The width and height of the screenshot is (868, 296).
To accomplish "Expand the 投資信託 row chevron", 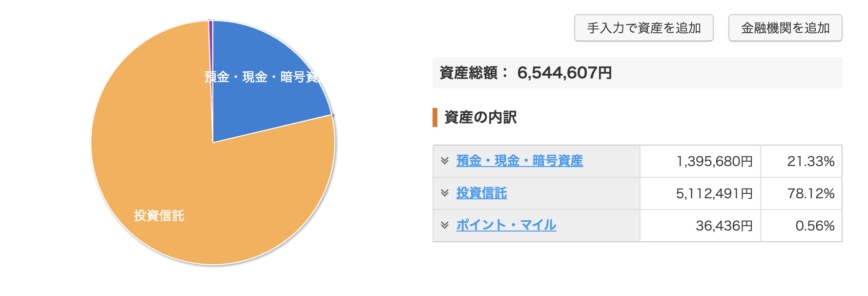I will (x=444, y=193).
